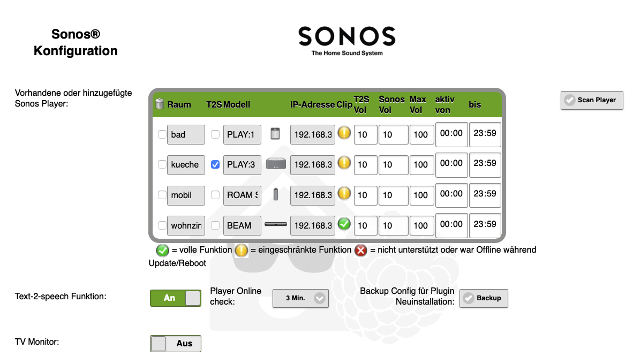Click the BEAM soundbar icon
Screen dimensions: 633x364
pos(276,224)
